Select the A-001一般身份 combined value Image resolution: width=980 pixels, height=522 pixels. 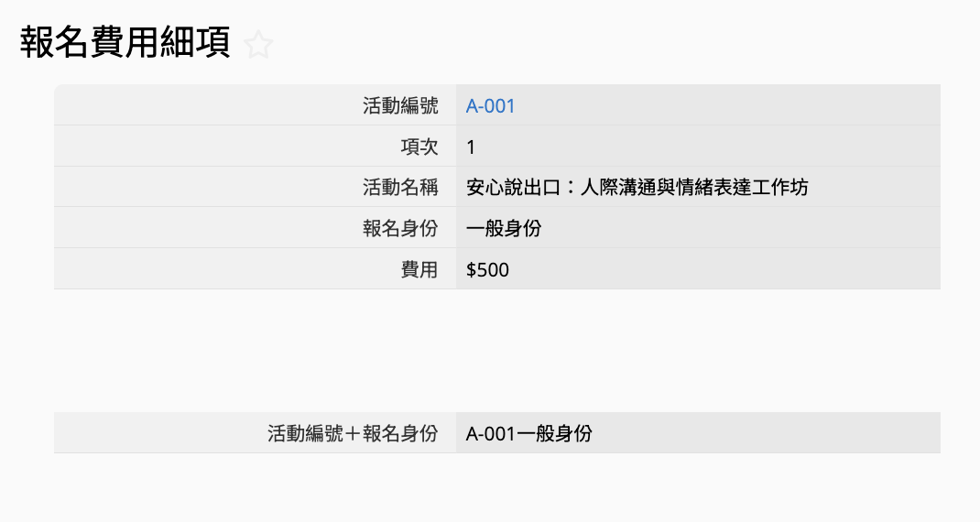click(x=528, y=433)
